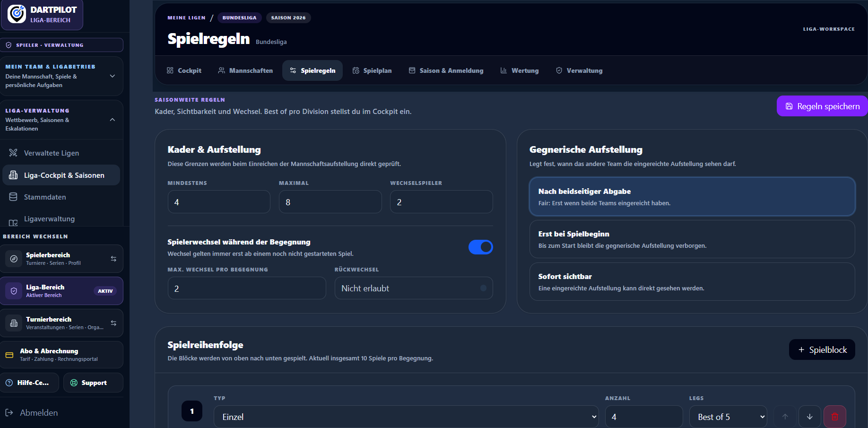Click the Meine Ligen breadcrumb link

pyautogui.click(x=186, y=17)
